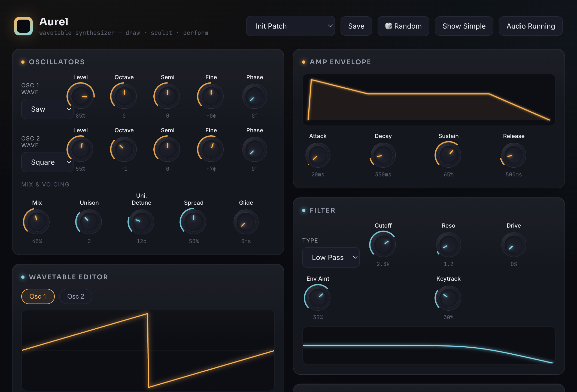This screenshot has width=577, height=392.
Task: Click the OSC 2 Semi knob
Action: point(168,149)
